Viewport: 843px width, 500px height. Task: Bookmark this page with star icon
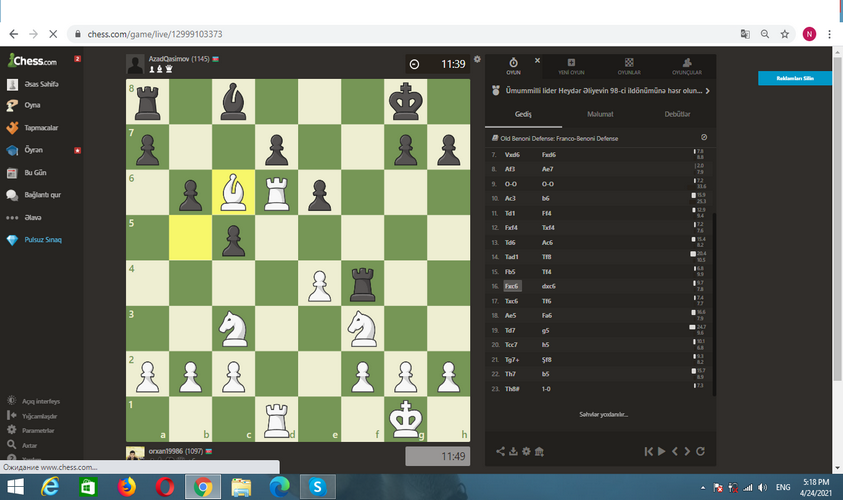(x=785, y=33)
